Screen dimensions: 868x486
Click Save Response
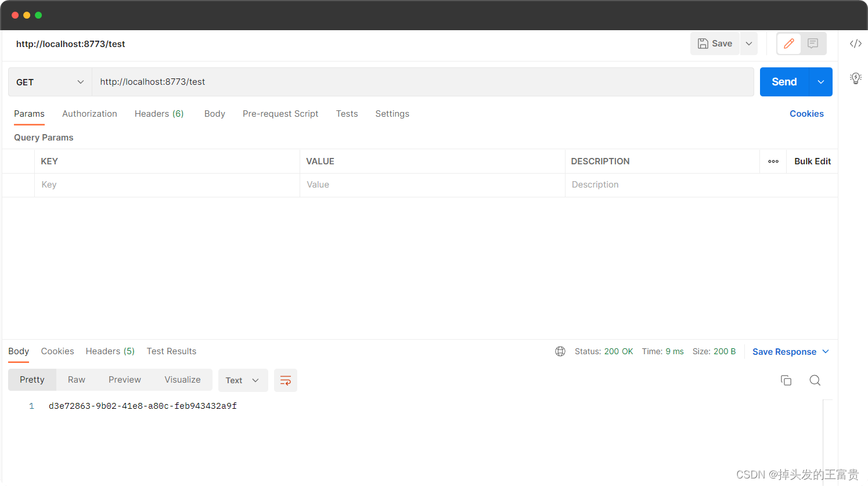[784, 352]
